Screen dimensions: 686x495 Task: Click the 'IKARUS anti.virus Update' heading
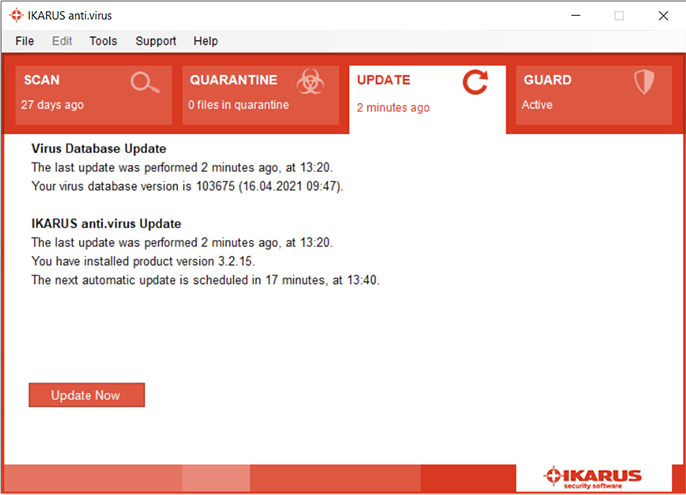[x=106, y=224]
